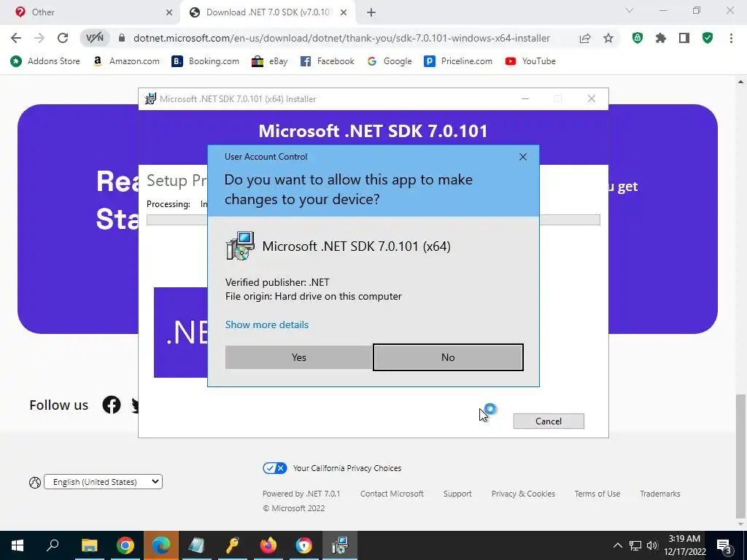Go back in browser history
The height and width of the screenshot is (560, 747).
point(16,38)
